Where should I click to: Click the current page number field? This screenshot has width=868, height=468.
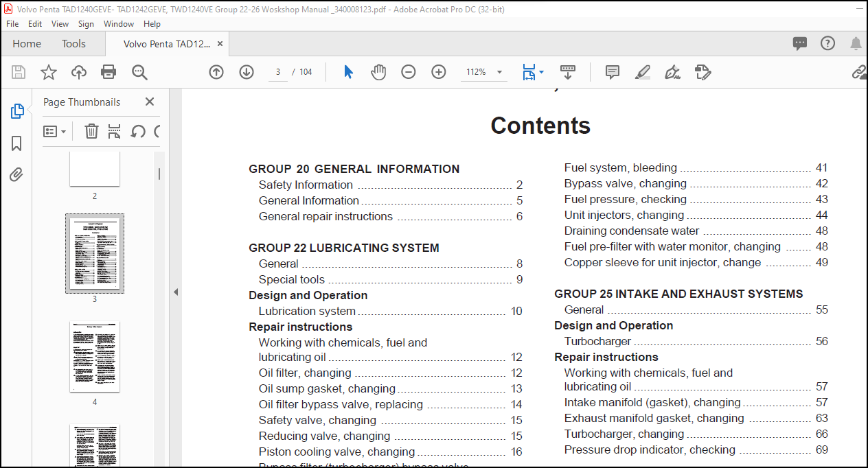(x=277, y=72)
